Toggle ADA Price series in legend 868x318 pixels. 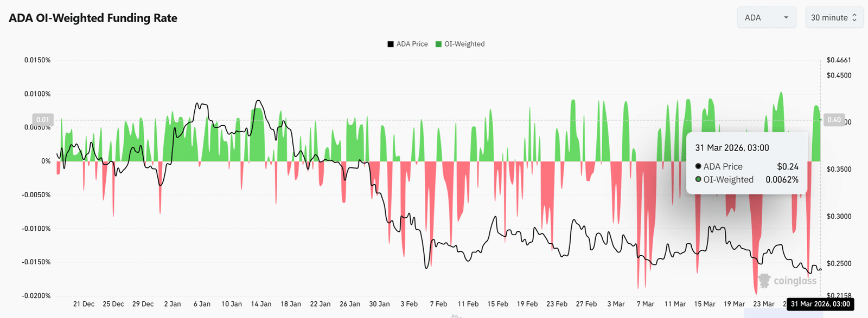[412, 44]
